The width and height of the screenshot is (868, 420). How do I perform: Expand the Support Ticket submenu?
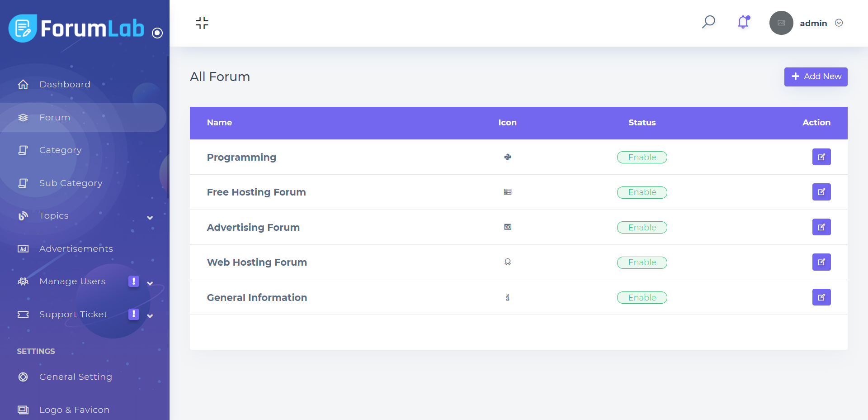click(150, 316)
